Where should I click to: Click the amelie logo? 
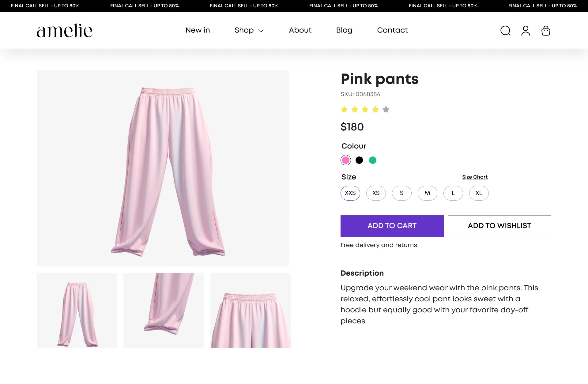click(x=65, y=31)
